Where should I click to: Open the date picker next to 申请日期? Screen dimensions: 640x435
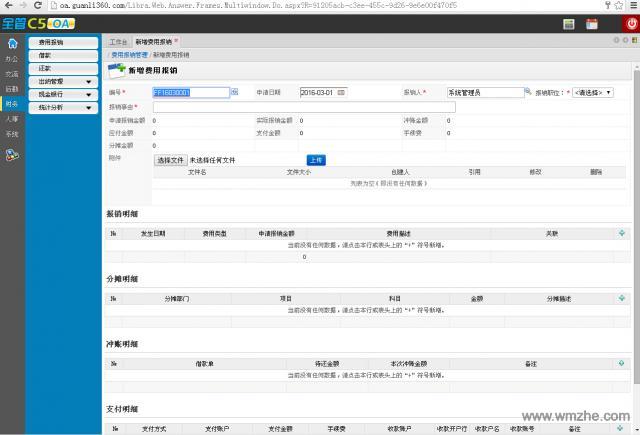coord(342,92)
